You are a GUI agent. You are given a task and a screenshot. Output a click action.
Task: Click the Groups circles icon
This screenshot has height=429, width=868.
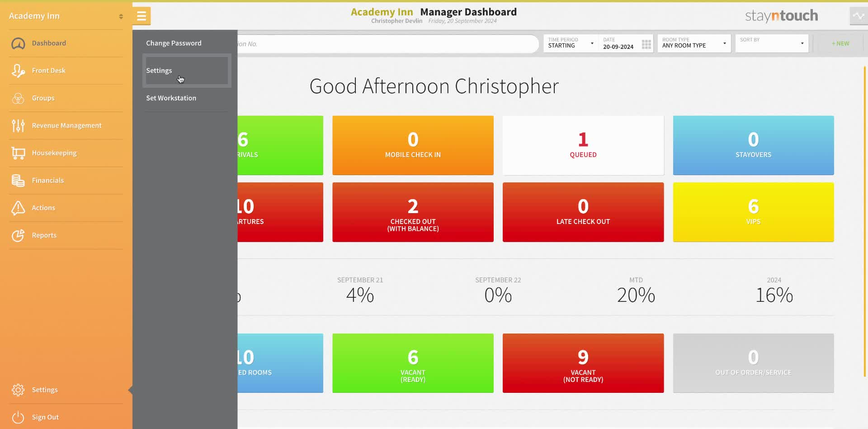[18, 98]
